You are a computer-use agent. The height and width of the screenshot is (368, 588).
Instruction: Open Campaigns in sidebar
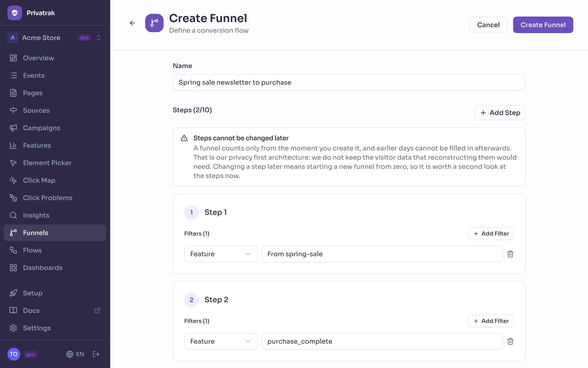coord(55,128)
